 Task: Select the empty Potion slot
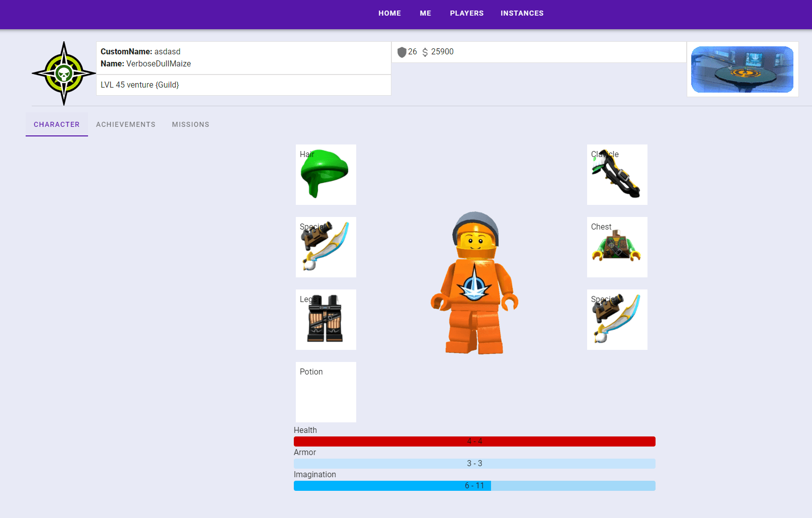pos(326,392)
